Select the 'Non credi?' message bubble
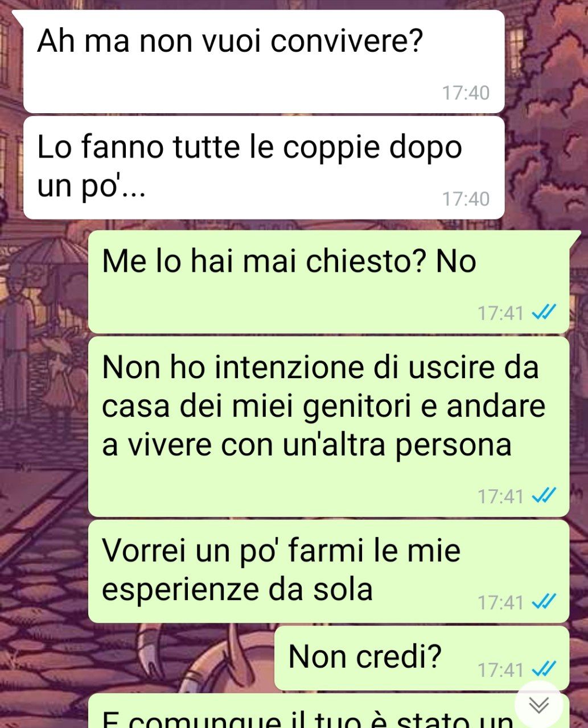 coord(422,658)
